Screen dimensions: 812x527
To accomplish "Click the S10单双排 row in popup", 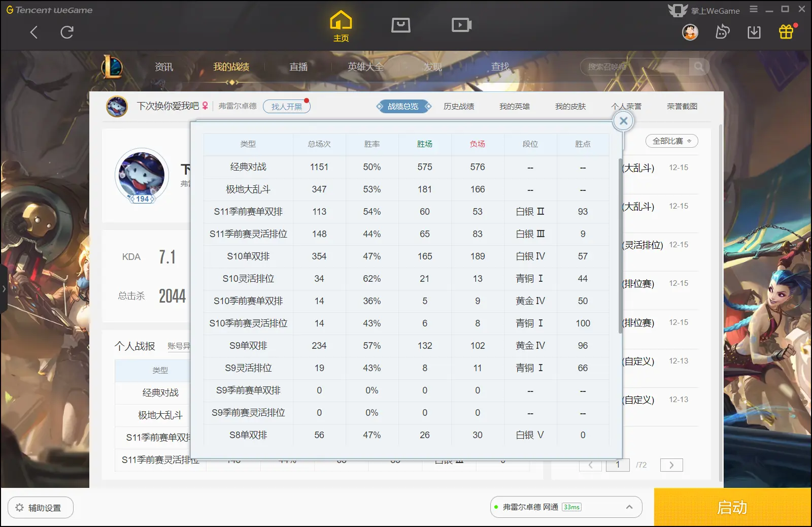I will tap(407, 256).
